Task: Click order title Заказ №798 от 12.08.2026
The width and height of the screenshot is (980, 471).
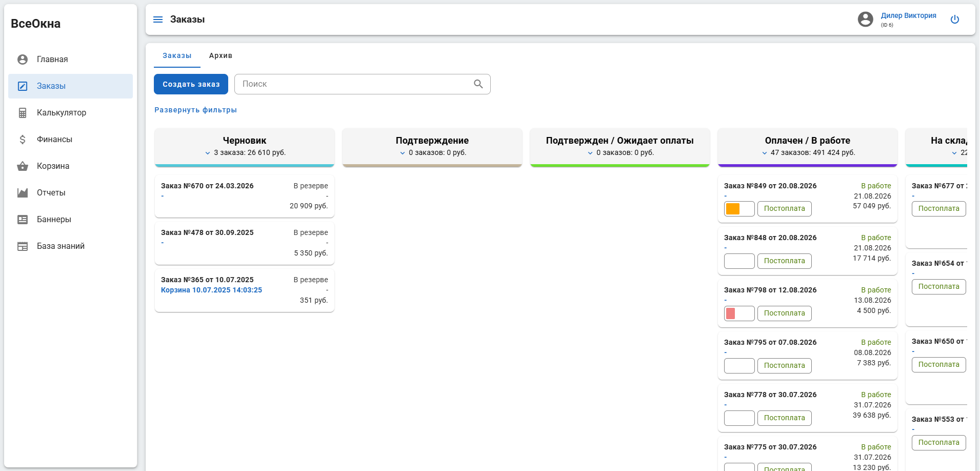Action: (770, 290)
